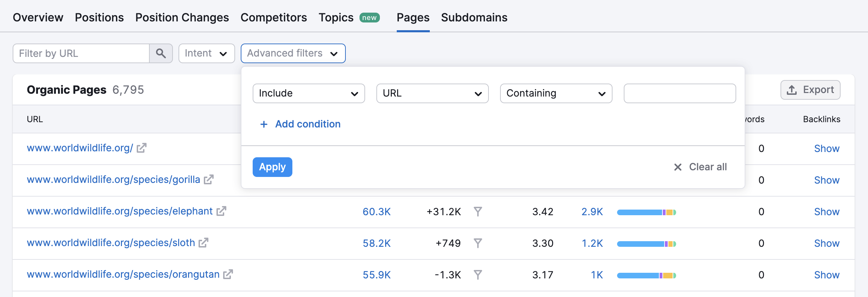Open the Include condition dropdown
This screenshot has height=297, width=868.
tap(309, 93)
